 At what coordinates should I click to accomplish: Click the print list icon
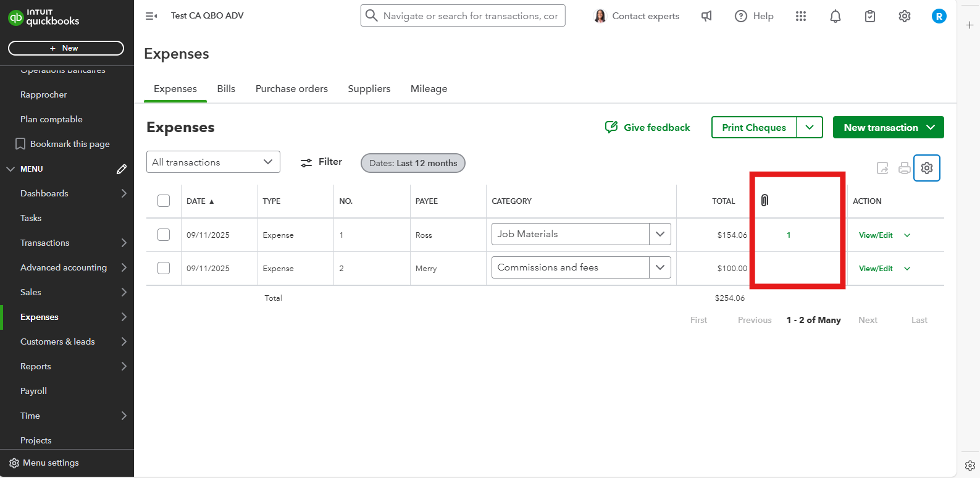pyautogui.click(x=904, y=168)
